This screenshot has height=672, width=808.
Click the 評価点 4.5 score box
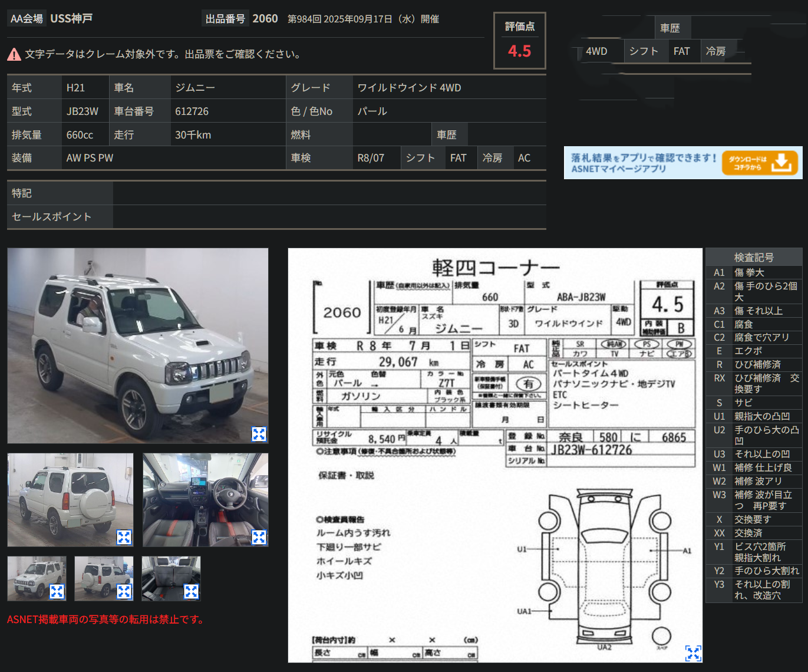(x=519, y=41)
